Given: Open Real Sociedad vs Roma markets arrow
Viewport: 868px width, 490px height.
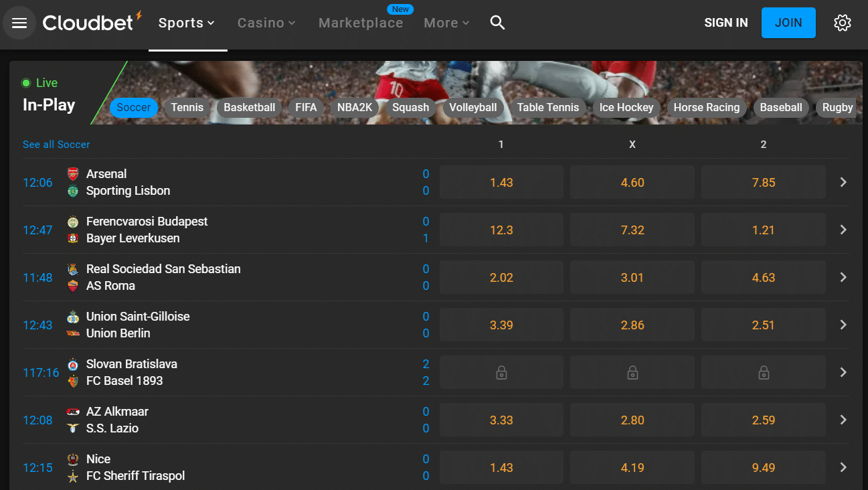Looking at the screenshot, I should tap(843, 277).
